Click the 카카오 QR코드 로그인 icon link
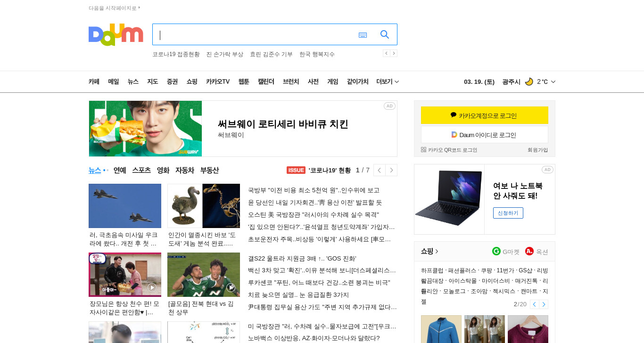The height and width of the screenshot is (343, 644). (449, 150)
